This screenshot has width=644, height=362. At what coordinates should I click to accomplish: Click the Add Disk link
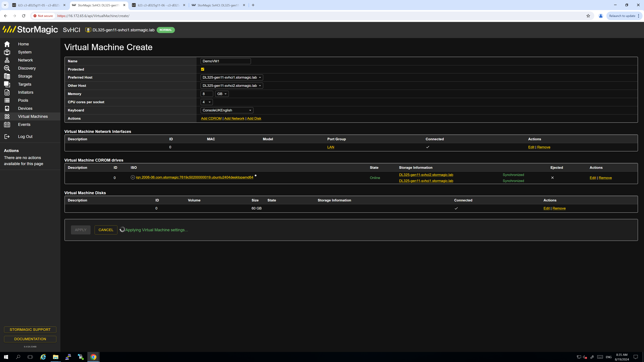pyautogui.click(x=254, y=118)
